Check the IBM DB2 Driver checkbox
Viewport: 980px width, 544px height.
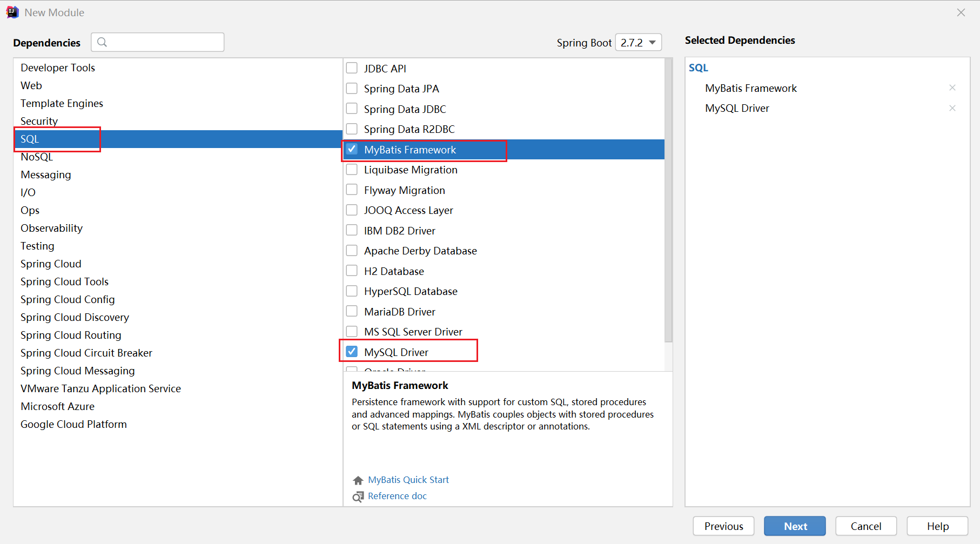352,230
